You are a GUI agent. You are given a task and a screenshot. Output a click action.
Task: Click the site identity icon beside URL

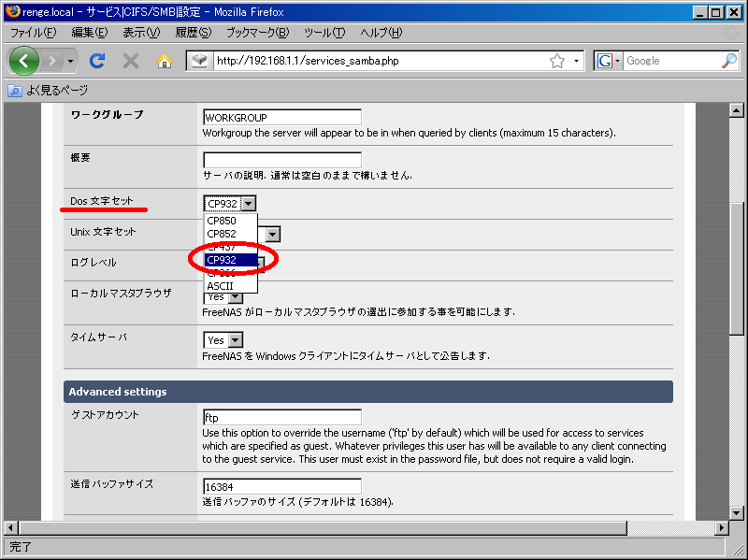199,61
